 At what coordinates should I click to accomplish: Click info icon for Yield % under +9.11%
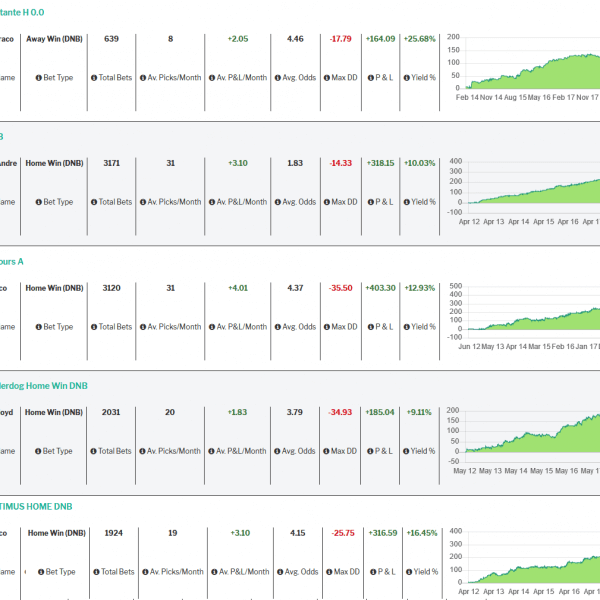click(406, 451)
